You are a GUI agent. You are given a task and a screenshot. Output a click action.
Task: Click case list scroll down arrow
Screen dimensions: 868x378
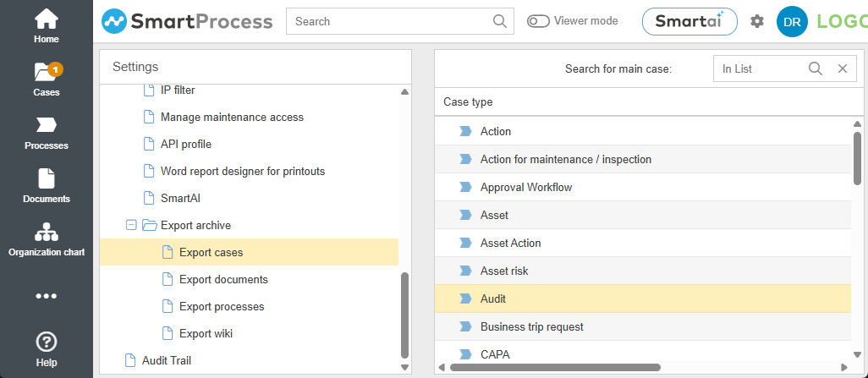click(858, 354)
